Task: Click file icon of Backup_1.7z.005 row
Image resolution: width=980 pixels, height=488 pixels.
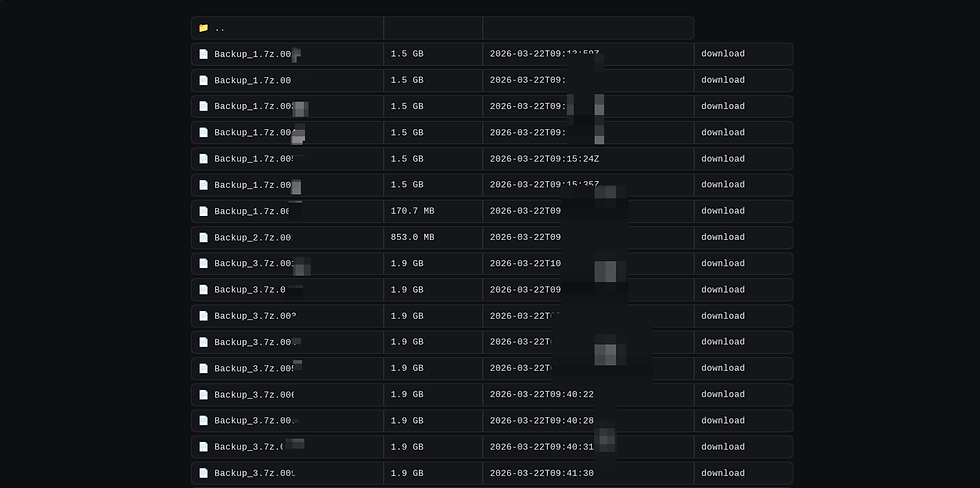Action: pyautogui.click(x=203, y=159)
